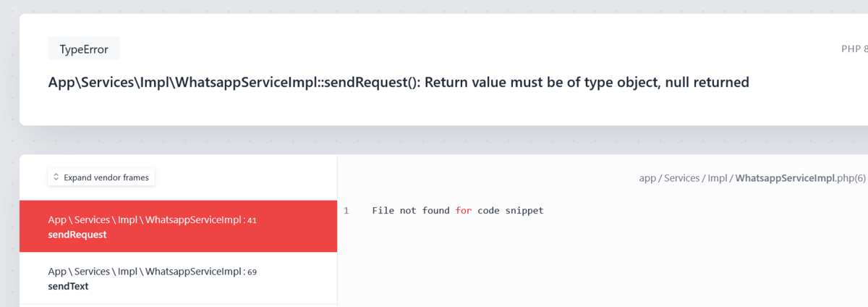The width and height of the screenshot is (868, 307).
Task: Click the "Impl" segment of the file path
Action: point(718,177)
